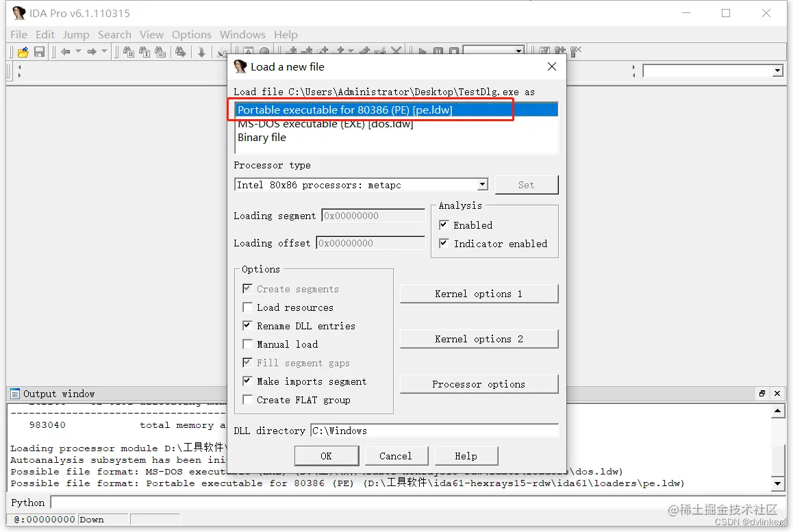Image resolution: width=793 pixels, height=532 pixels.
Task: Click the debugger pause icon
Action: [438, 51]
